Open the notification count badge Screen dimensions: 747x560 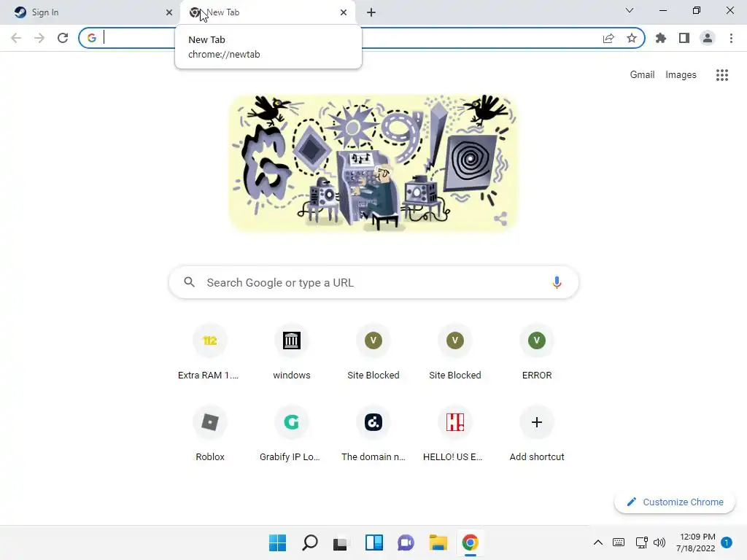tap(727, 542)
